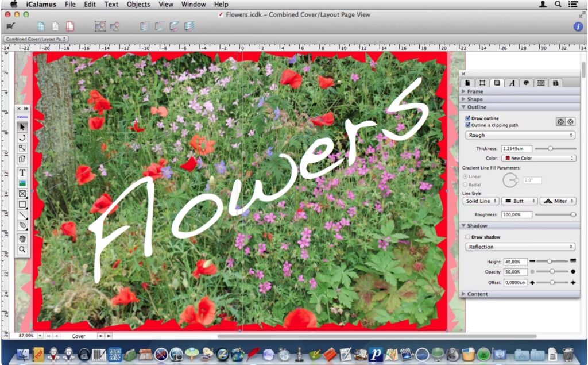This screenshot has width=588, height=365.
Task: Open the Rough outline style dropdown
Action: pos(520,135)
